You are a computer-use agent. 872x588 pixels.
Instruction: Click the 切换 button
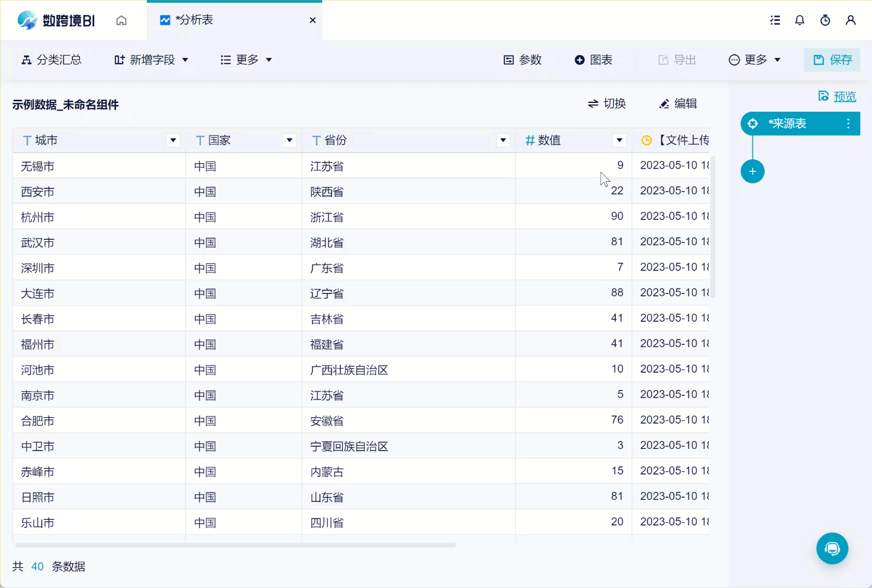pos(607,103)
